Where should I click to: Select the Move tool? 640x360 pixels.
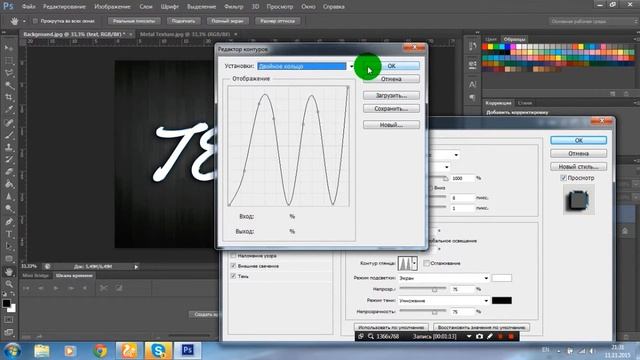click(9, 48)
